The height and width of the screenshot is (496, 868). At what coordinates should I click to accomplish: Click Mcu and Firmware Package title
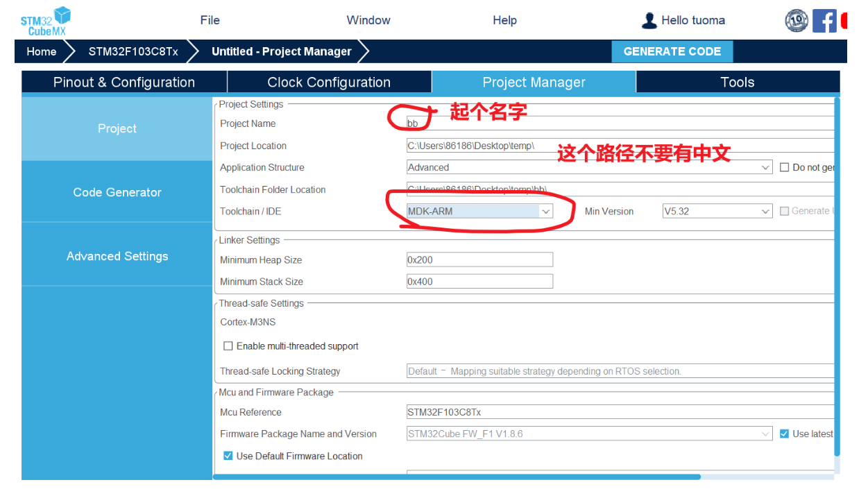[x=276, y=392]
